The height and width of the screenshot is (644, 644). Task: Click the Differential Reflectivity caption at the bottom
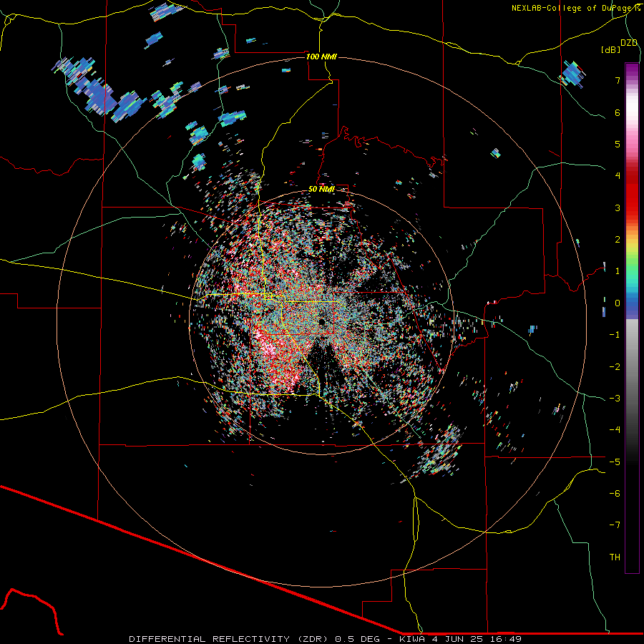coord(326,639)
